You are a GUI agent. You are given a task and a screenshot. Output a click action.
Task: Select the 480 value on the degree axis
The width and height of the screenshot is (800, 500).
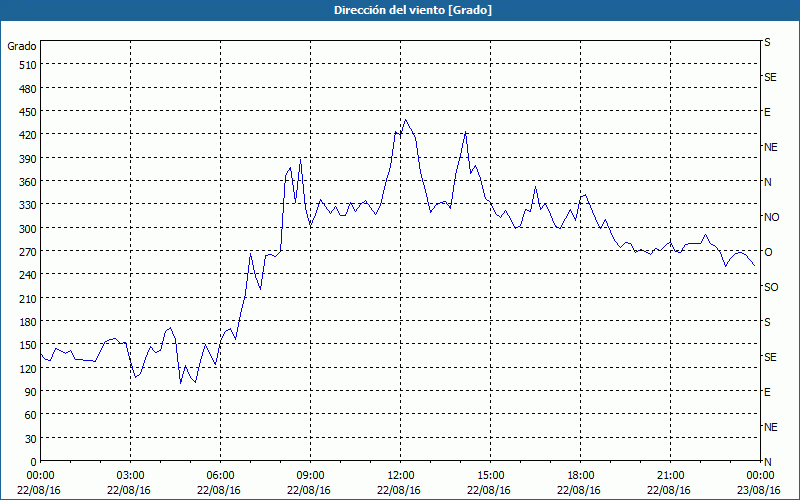tap(28, 89)
